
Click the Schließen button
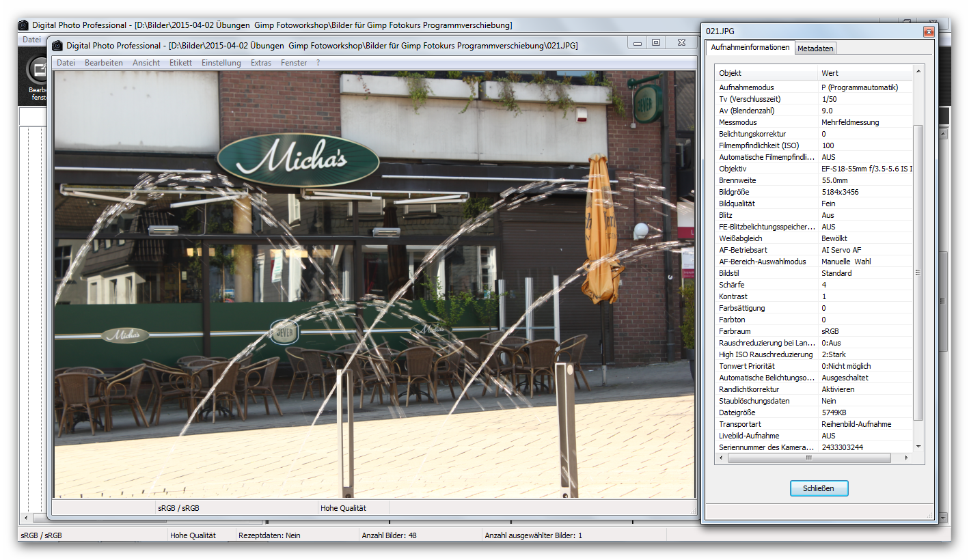[x=819, y=488]
